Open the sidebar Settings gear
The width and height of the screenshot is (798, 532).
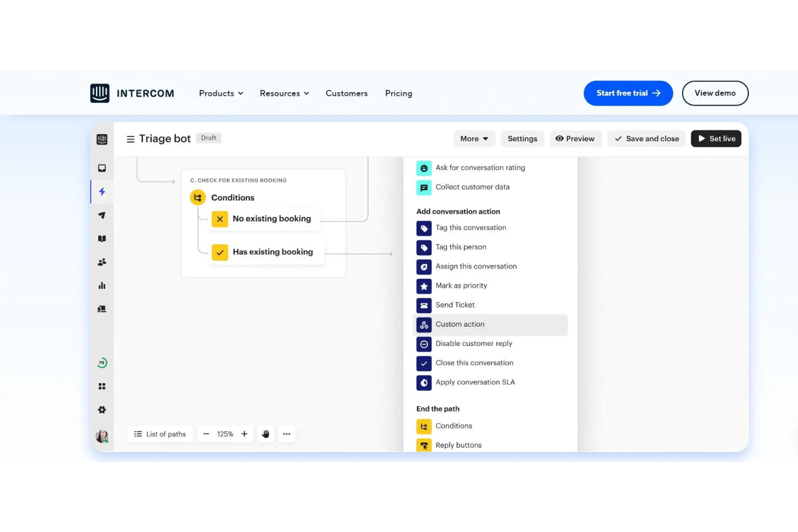click(102, 409)
